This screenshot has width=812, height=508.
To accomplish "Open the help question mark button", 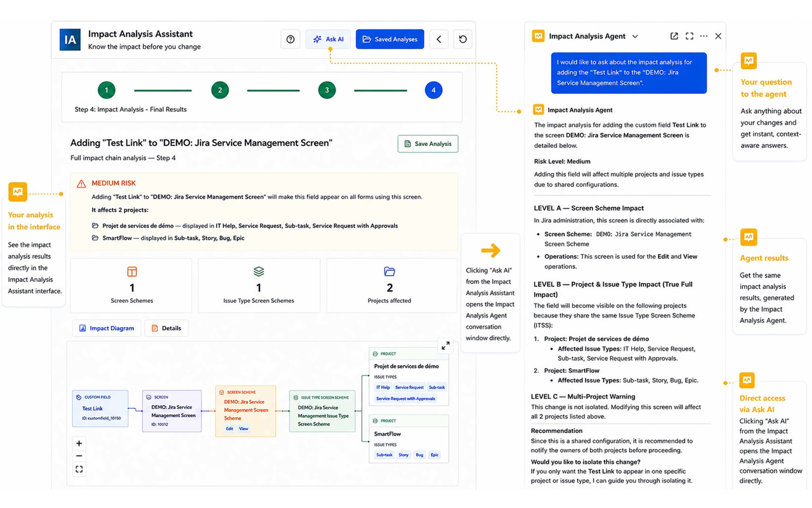I will (291, 39).
